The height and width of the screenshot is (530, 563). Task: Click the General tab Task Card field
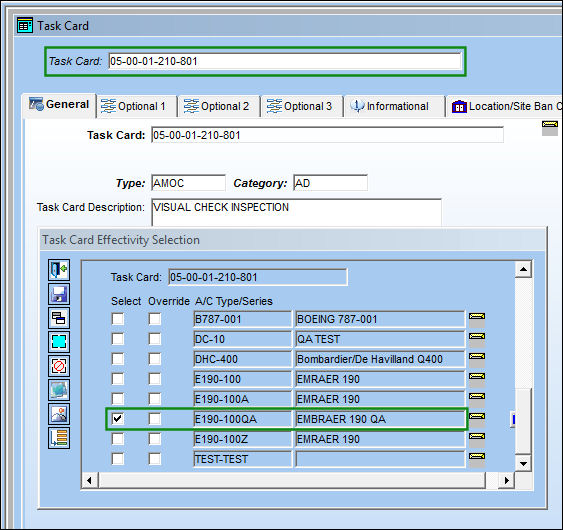pyautogui.click(x=327, y=135)
